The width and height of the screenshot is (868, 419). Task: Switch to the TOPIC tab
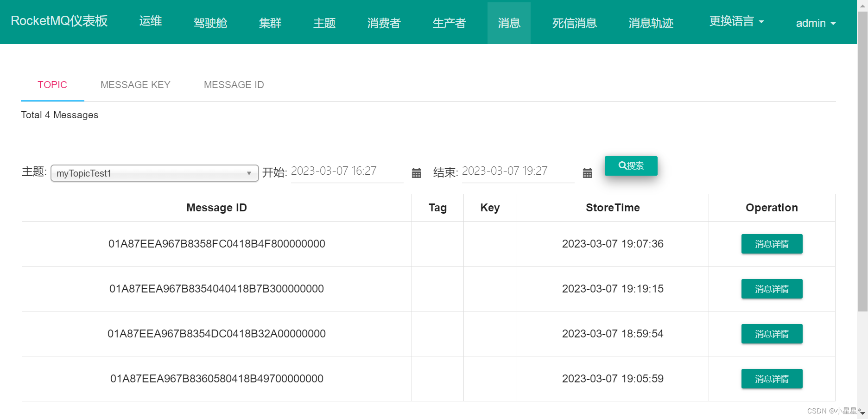(52, 85)
